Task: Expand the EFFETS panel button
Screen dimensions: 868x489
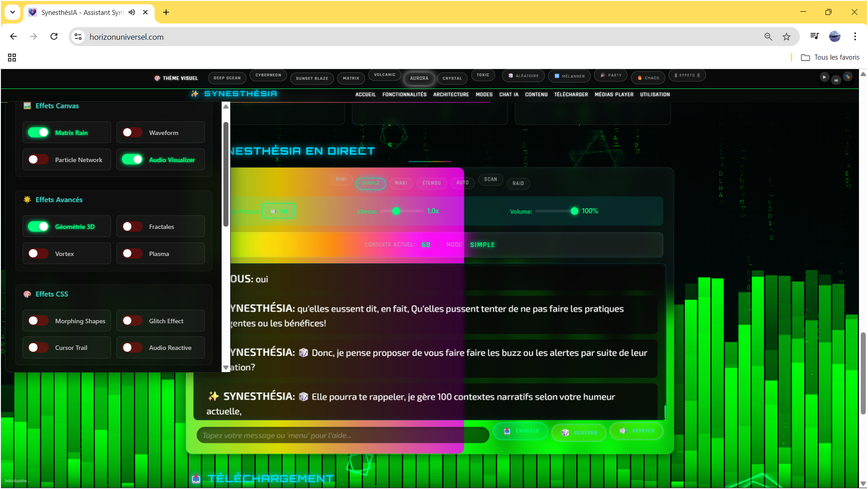Action: (x=687, y=75)
